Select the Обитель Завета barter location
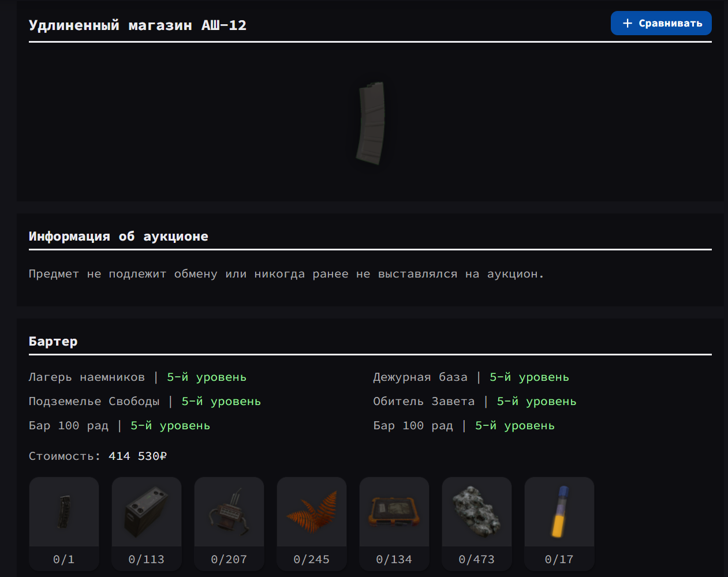 (424, 402)
